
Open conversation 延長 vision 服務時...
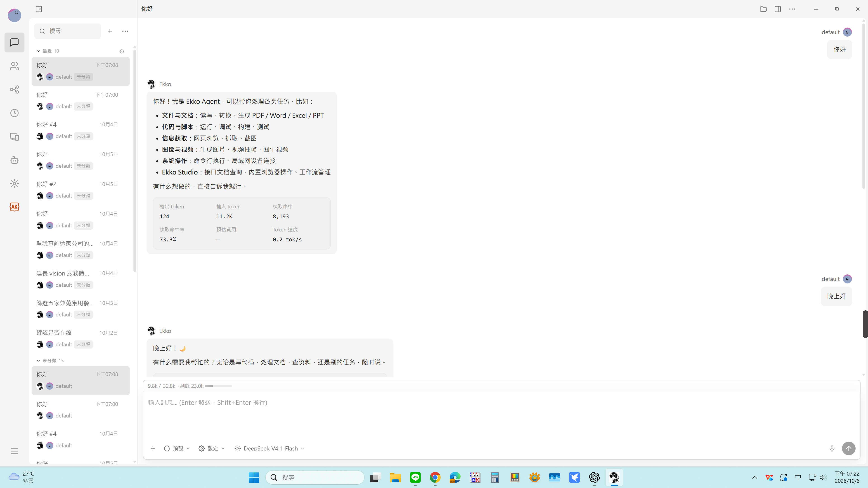tap(80, 279)
